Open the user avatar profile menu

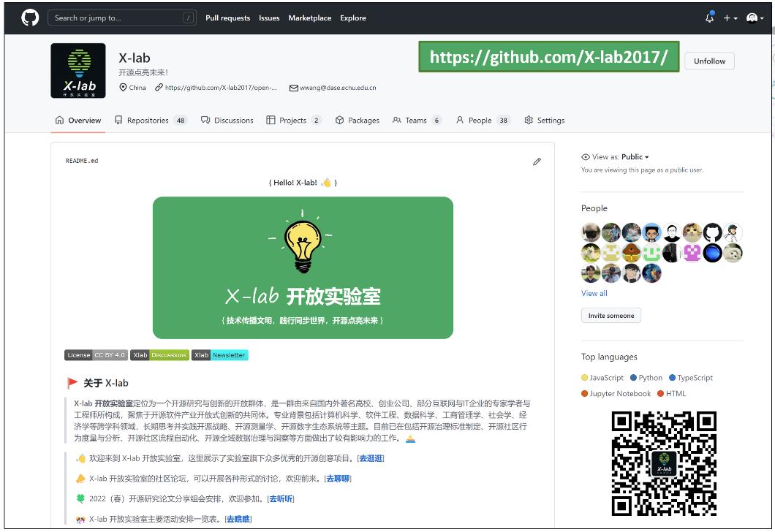point(754,18)
